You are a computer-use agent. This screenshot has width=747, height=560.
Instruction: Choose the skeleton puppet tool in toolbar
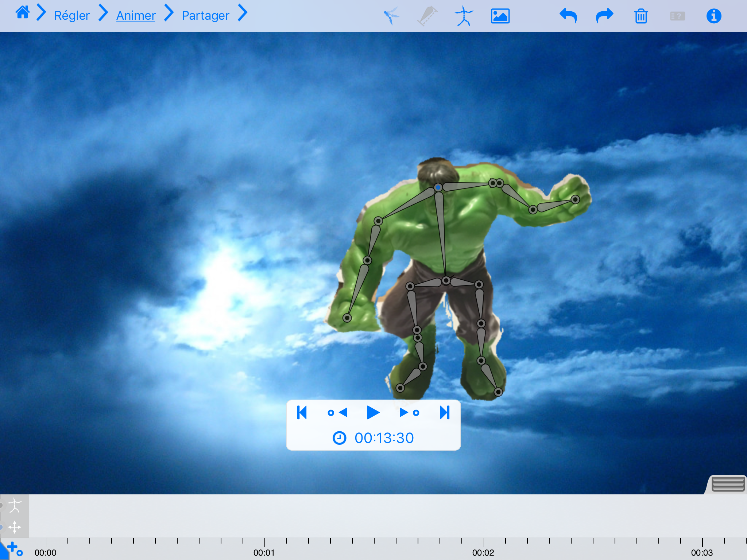(x=464, y=16)
